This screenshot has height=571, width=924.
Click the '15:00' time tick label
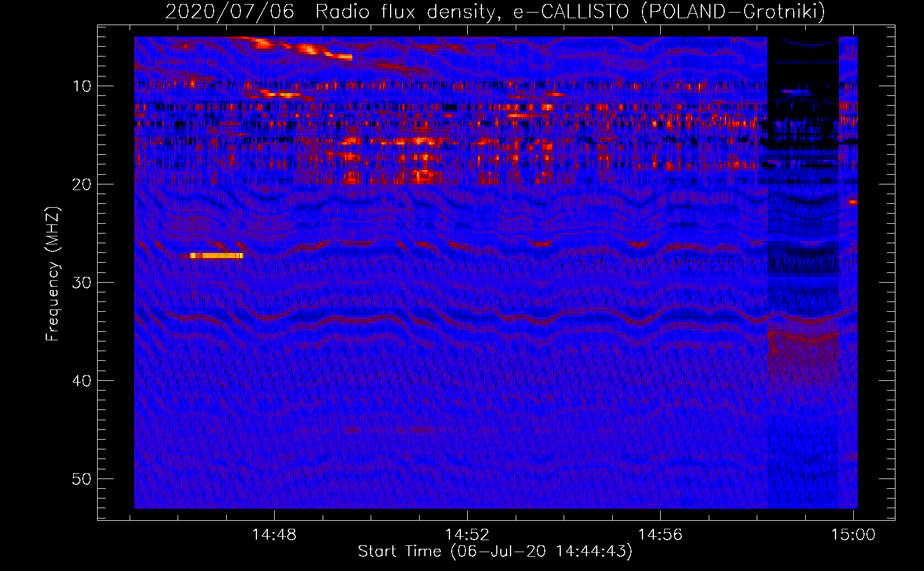(x=853, y=535)
